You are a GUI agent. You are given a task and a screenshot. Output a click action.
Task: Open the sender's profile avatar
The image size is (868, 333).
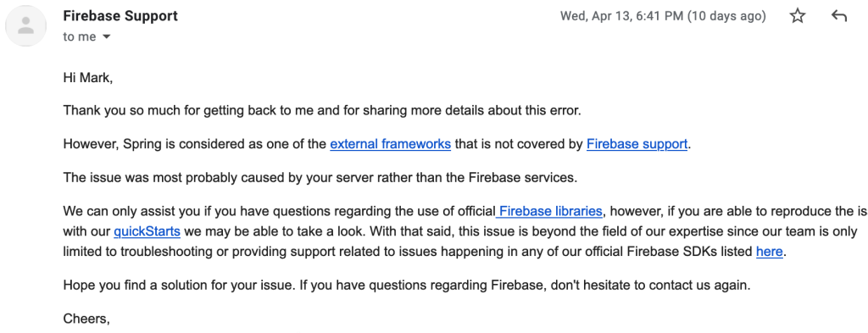point(25,25)
